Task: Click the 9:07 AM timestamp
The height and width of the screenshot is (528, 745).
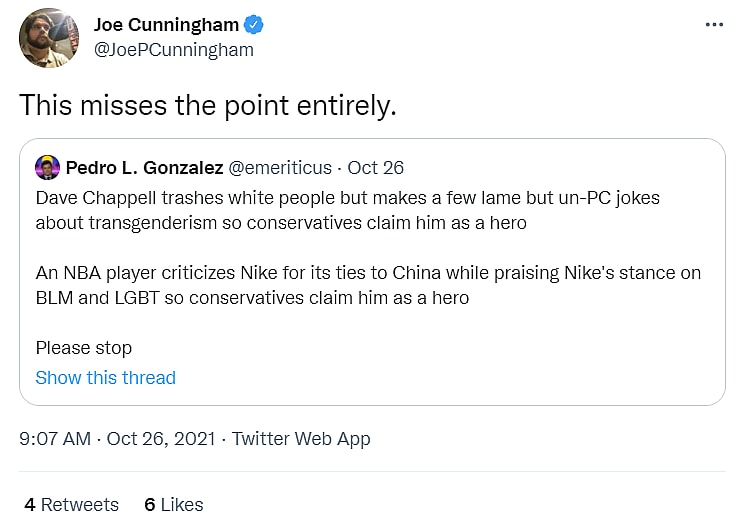Action: (55, 438)
